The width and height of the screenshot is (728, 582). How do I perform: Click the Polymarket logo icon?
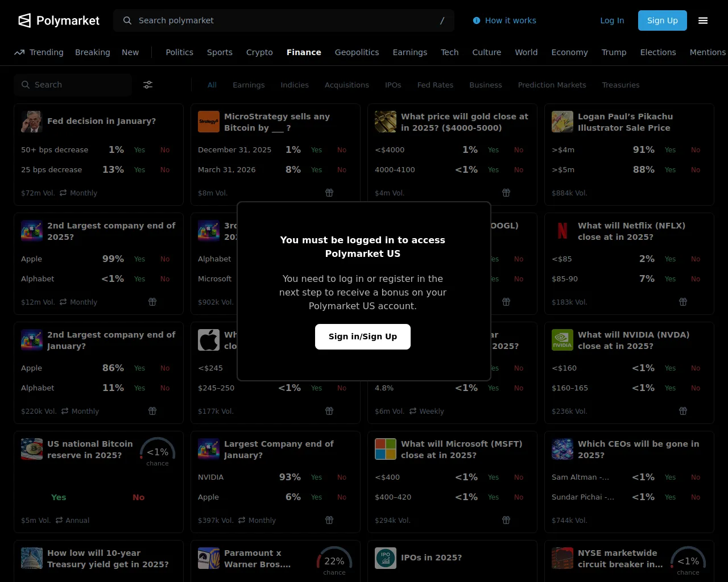[x=24, y=20]
